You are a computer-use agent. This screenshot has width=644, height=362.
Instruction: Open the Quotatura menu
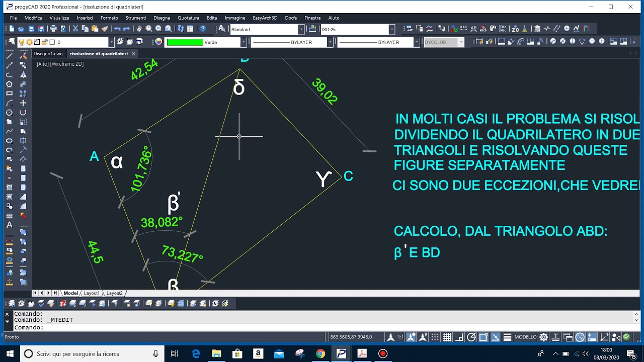[x=188, y=18]
